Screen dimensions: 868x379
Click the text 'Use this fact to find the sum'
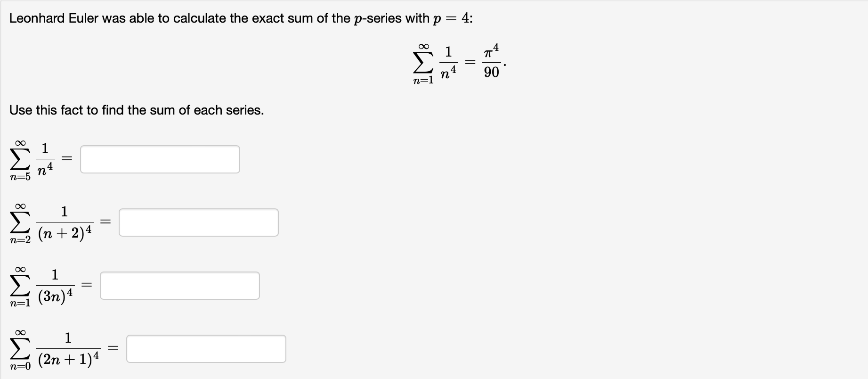click(137, 110)
